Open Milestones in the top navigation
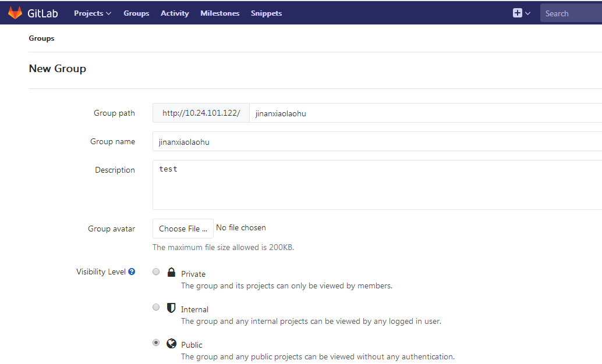 point(220,13)
